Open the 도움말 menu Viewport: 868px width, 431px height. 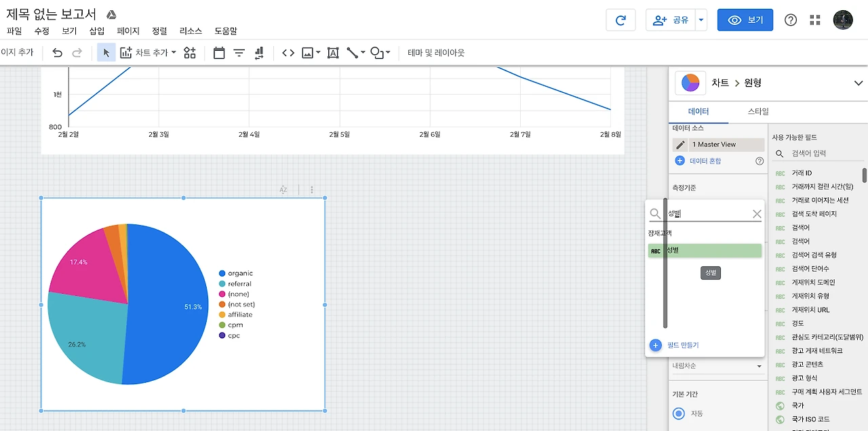click(x=226, y=31)
